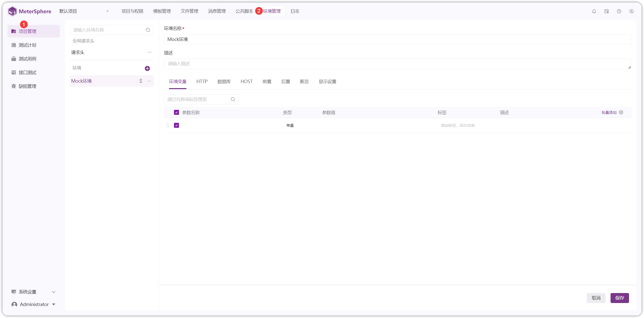Screen dimensions: 644x318
Task: Switch to the 数据库 tab
Action: [224, 82]
